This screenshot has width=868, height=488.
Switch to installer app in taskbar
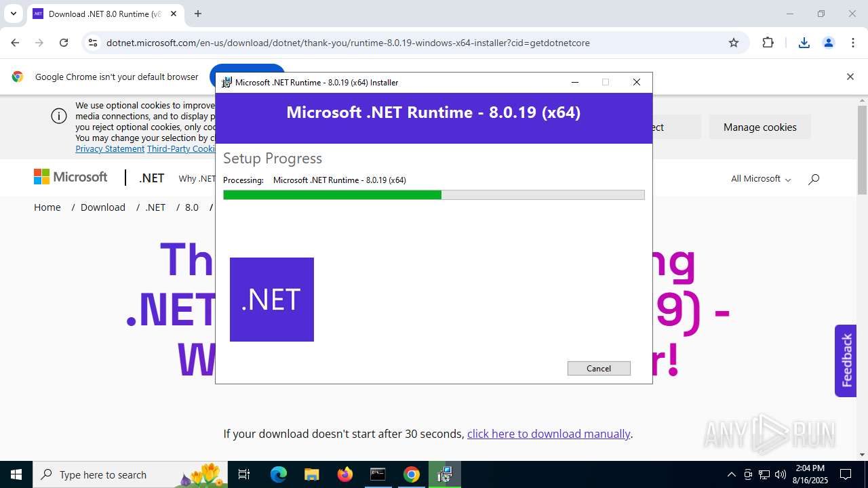[445, 474]
